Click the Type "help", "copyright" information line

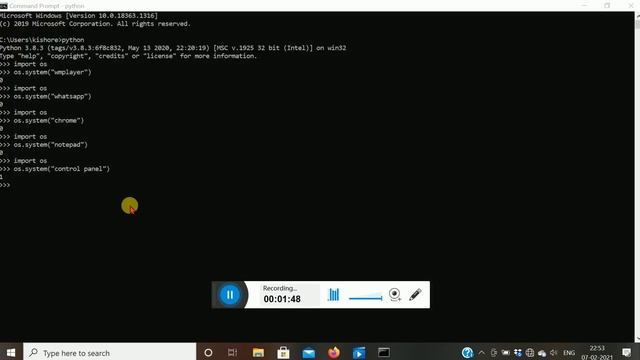pos(129,56)
